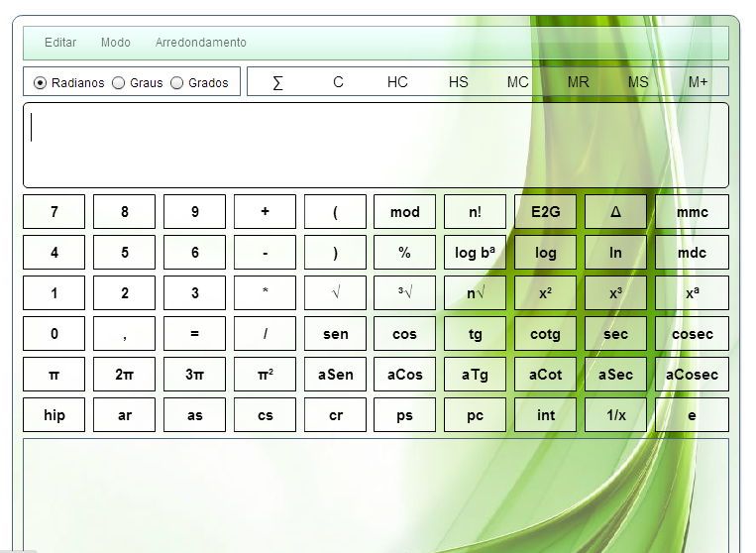Open the Arredondamento menu
The height and width of the screenshot is (553, 756).
[200, 43]
